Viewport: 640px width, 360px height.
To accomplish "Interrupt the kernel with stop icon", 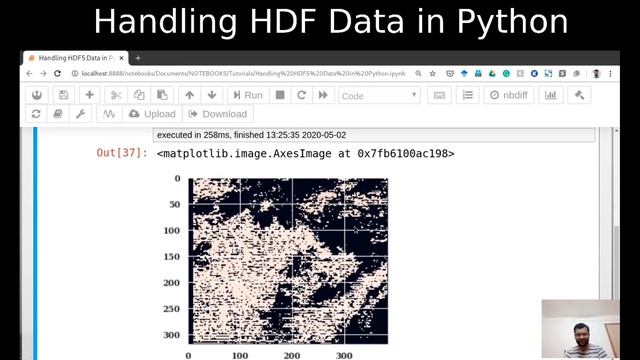I will pos(280,95).
